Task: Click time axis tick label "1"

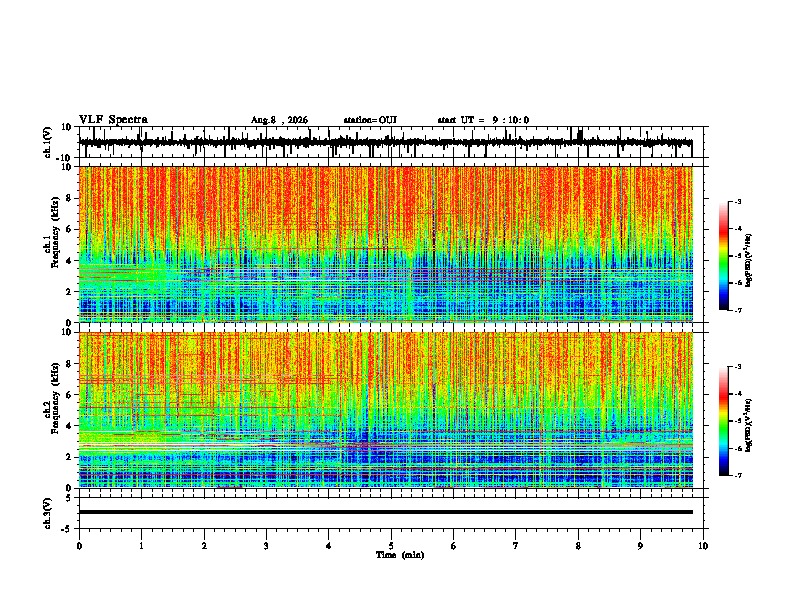Action: click(x=141, y=546)
